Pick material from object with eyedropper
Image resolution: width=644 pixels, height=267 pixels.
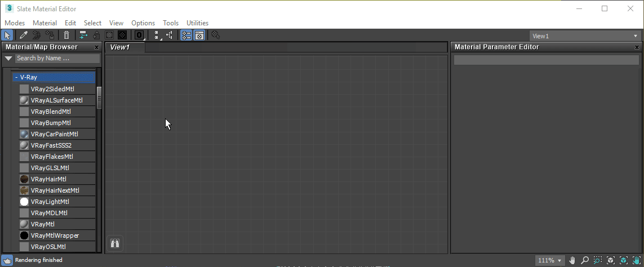click(x=24, y=35)
